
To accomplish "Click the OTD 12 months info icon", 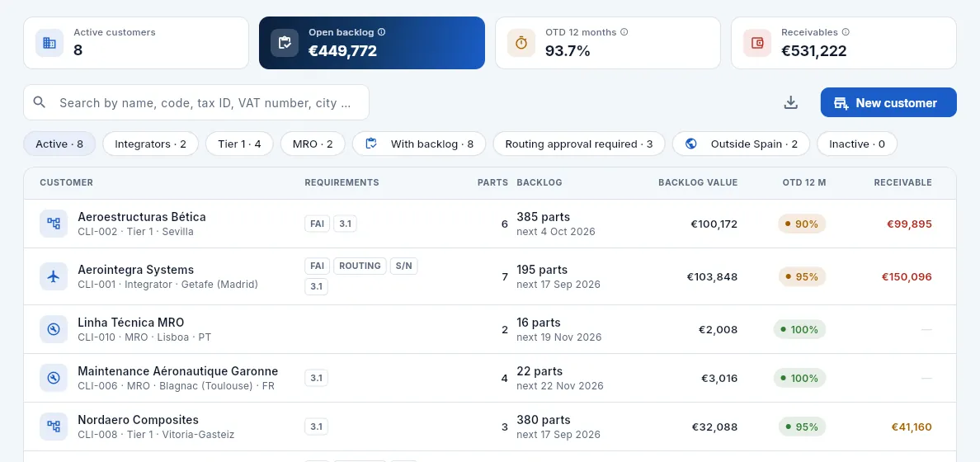I will [624, 32].
